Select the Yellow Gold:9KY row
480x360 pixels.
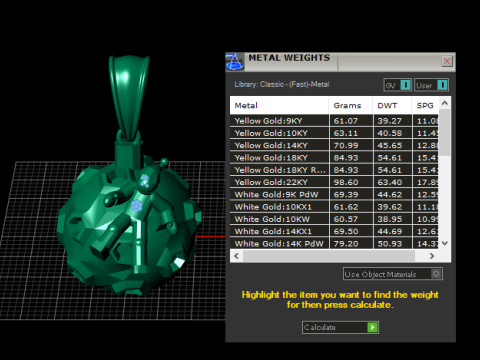pos(334,121)
